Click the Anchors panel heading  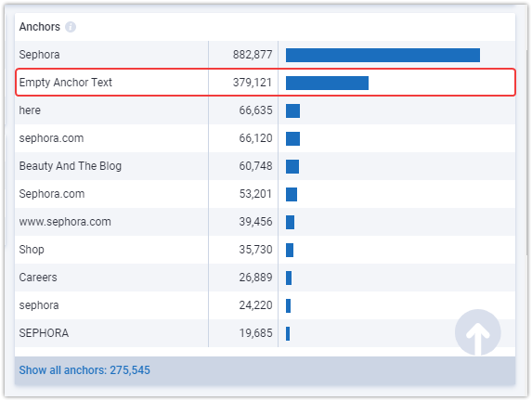[x=39, y=27]
